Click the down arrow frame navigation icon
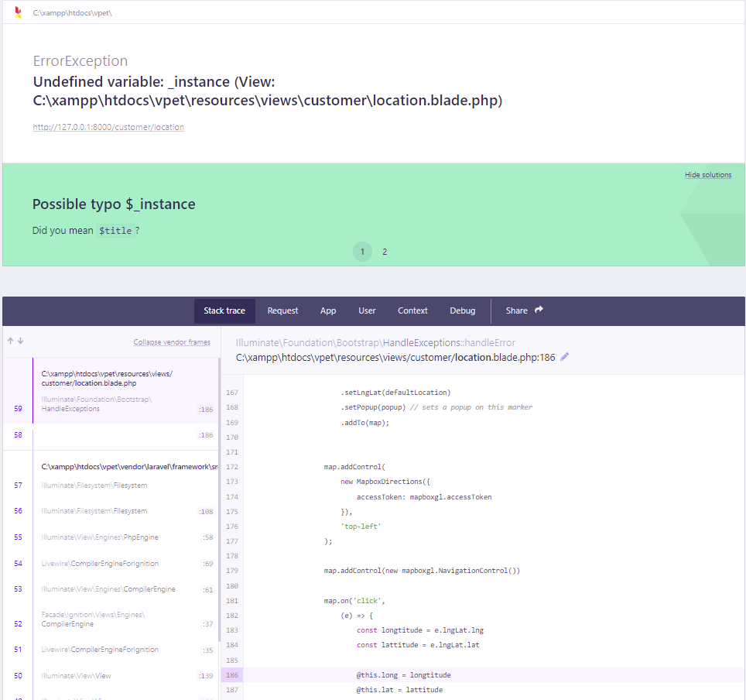746x700 pixels. [20, 341]
